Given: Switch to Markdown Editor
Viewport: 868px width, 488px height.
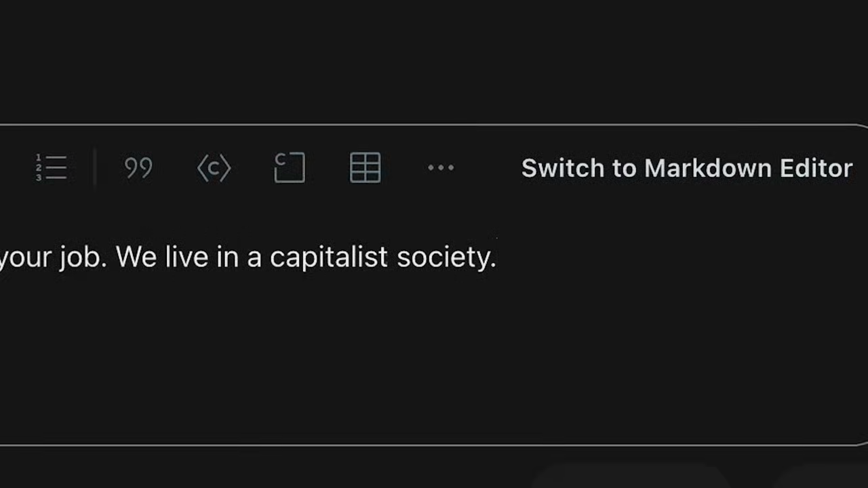Looking at the screenshot, I should [x=686, y=168].
